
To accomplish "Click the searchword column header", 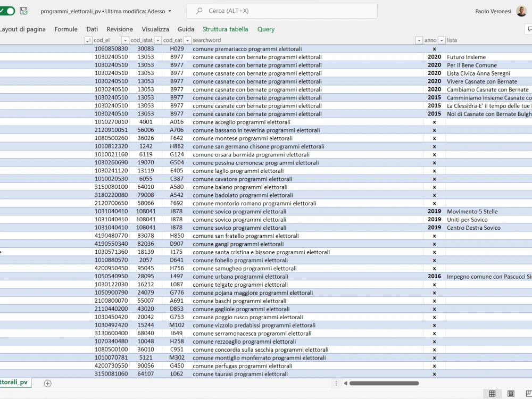I will point(206,40).
